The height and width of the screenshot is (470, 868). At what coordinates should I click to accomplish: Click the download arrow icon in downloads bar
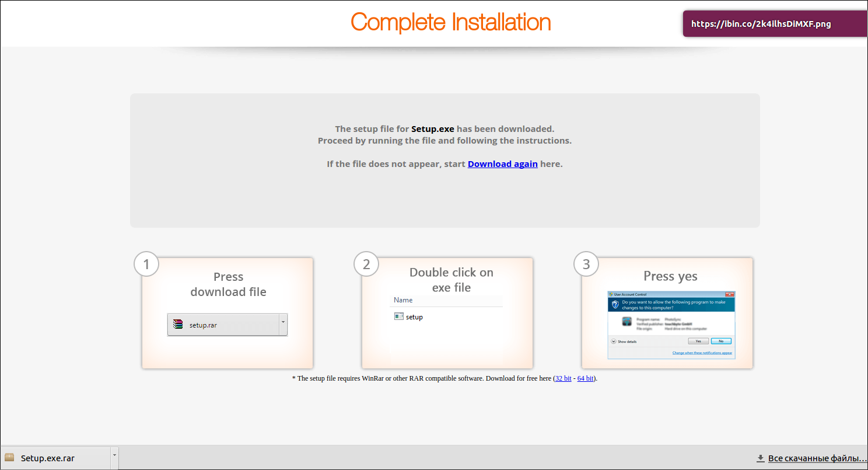(761, 458)
